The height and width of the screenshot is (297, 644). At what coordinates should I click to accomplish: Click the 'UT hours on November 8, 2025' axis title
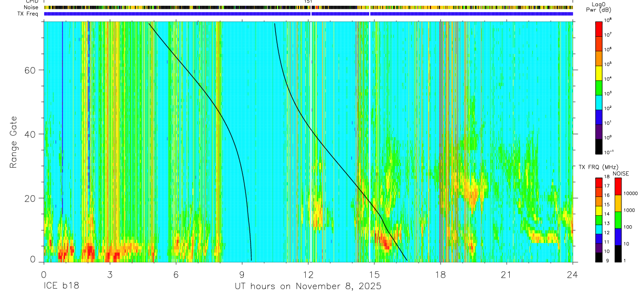tap(308, 287)
